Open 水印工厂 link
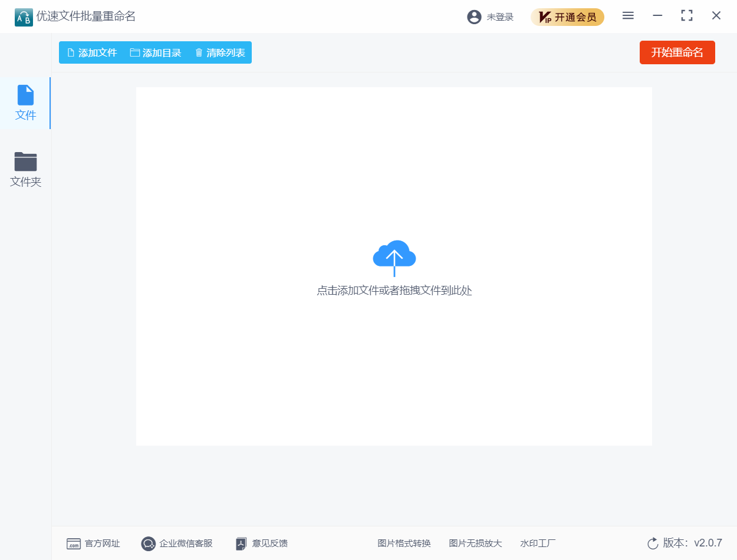 click(x=538, y=543)
